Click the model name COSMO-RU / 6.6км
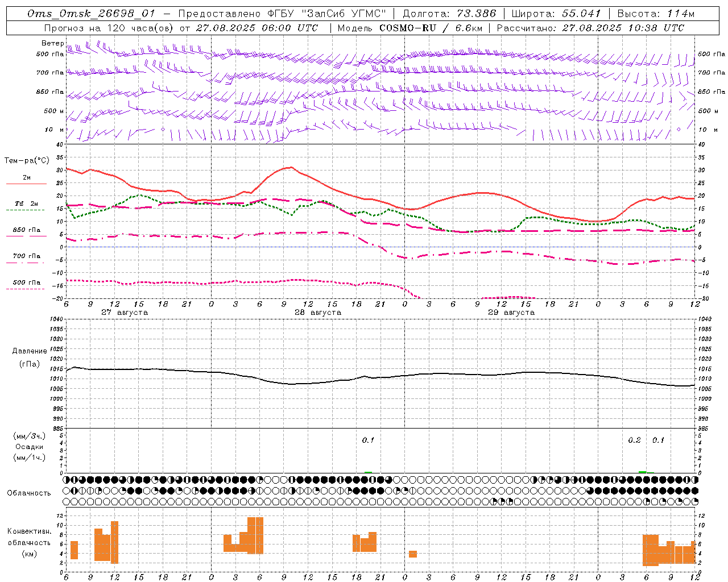The height and width of the screenshot is (582, 728). [431, 28]
